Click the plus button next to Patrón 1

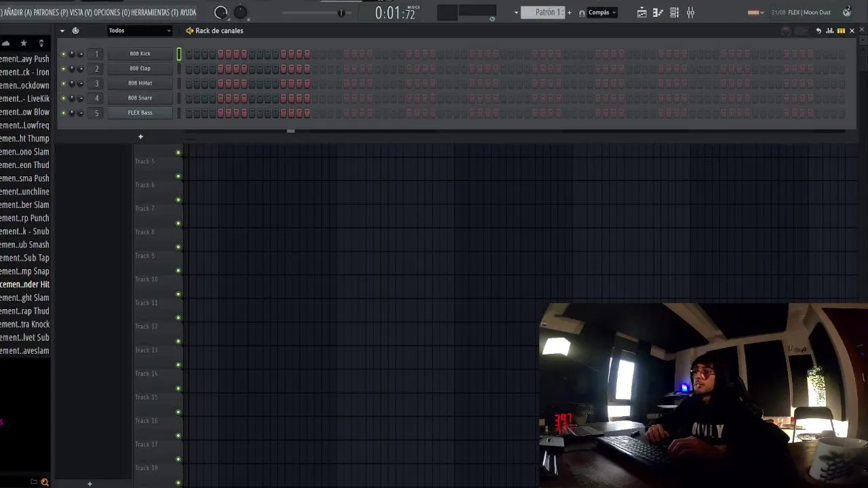[569, 12]
